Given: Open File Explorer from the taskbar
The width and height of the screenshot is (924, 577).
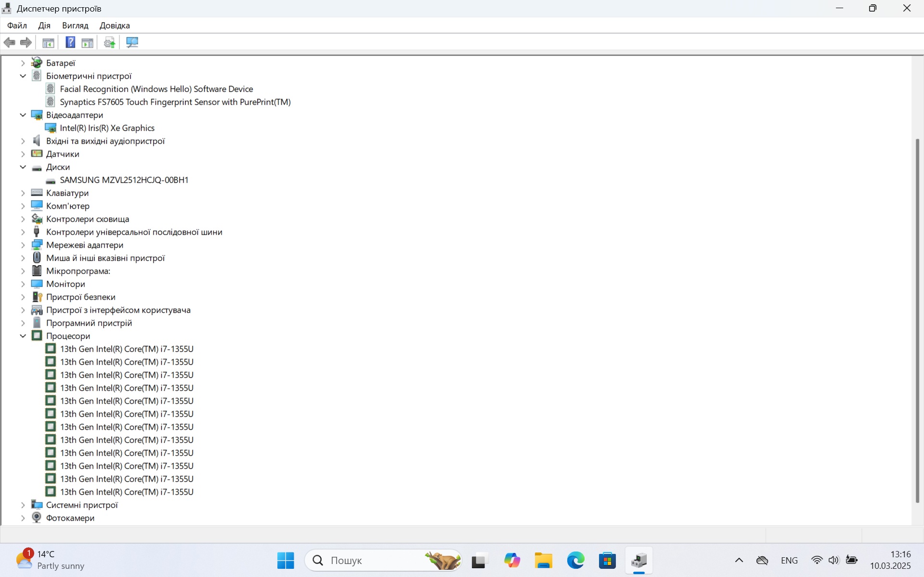Looking at the screenshot, I should click(x=543, y=560).
